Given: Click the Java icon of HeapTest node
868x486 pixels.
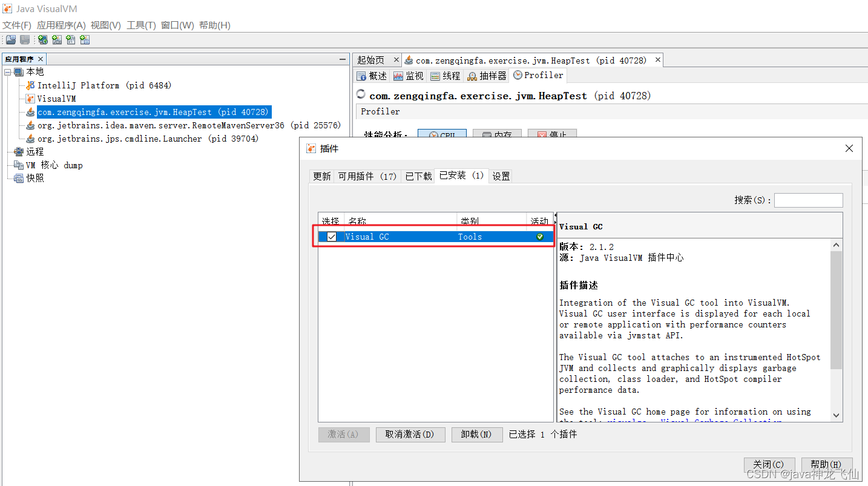Looking at the screenshot, I should [x=30, y=112].
